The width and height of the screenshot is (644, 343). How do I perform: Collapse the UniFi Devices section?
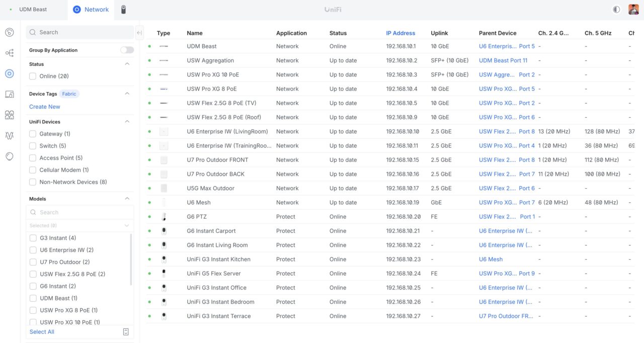[127, 121]
